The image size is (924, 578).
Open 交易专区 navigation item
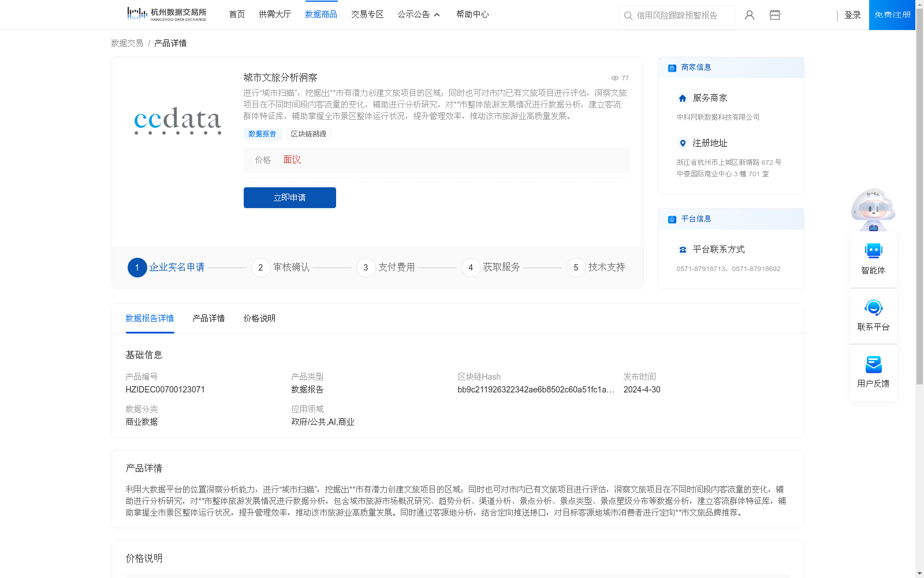[x=367, y=14]
